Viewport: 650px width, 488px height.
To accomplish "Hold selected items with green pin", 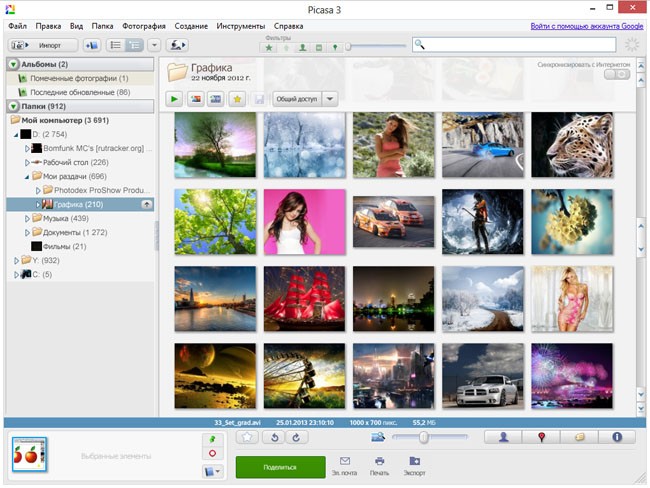I will [212, 439].
